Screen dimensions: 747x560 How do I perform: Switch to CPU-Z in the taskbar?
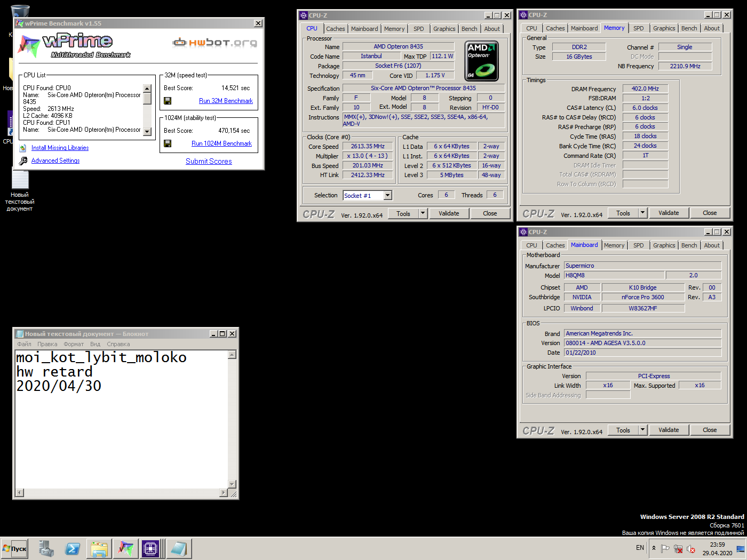click(x=151, y=549)
